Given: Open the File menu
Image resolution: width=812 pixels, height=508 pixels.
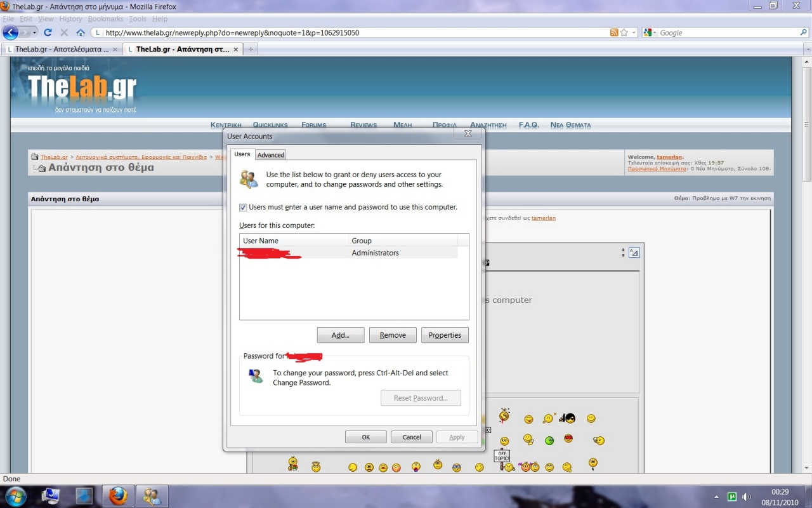Looking at the screenshot, I should (8, 19).
